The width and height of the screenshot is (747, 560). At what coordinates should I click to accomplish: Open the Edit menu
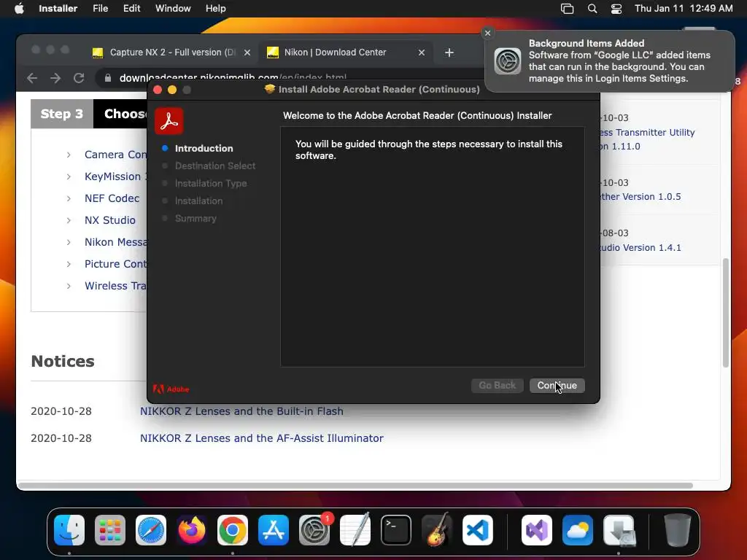(x=131, y=9)
